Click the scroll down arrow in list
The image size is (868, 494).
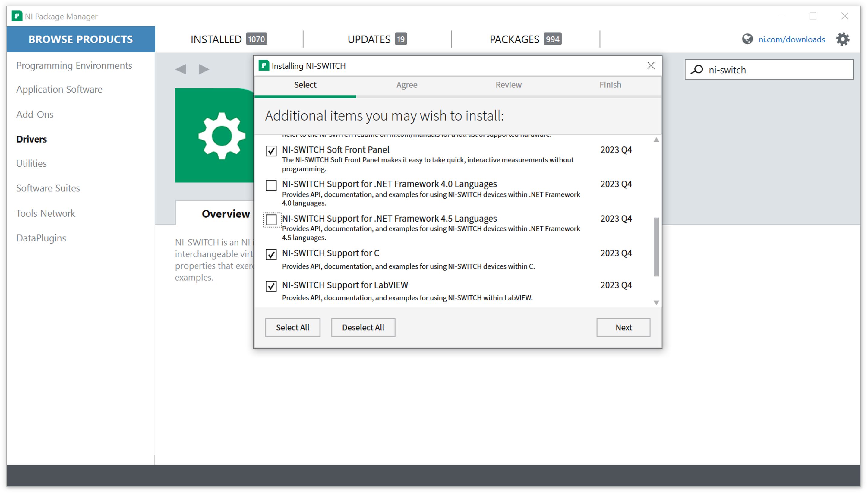pyautogui.click(x=656, y=303)
